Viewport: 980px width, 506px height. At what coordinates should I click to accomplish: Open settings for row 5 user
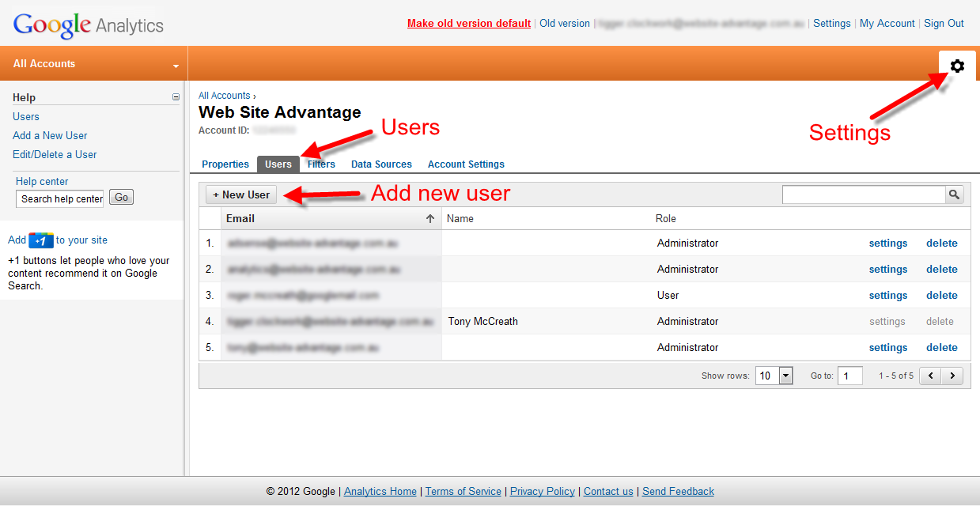click(x=888, y=348)
